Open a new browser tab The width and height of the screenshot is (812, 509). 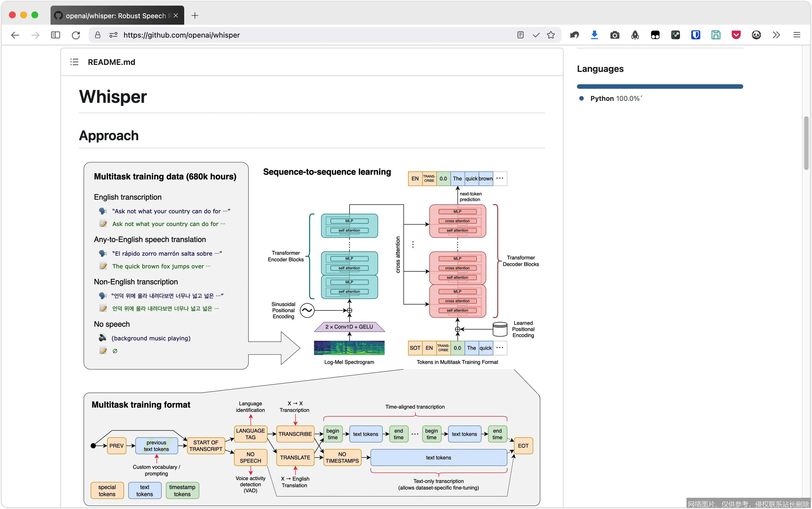195,15
